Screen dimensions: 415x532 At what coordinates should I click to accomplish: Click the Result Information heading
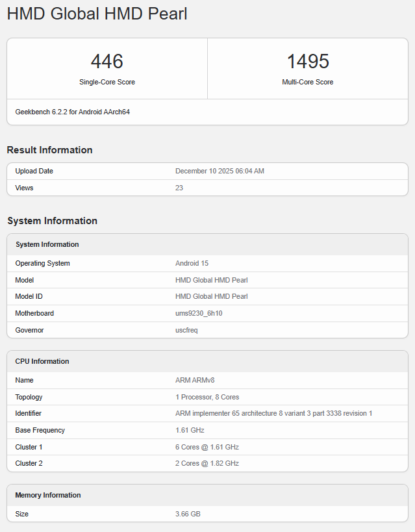click(x=49, y=150)
